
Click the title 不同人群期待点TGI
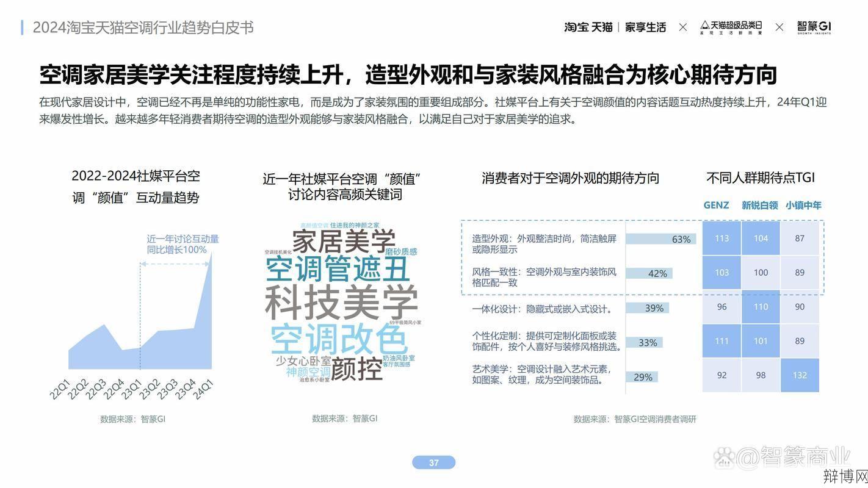[x=761, y=178]
